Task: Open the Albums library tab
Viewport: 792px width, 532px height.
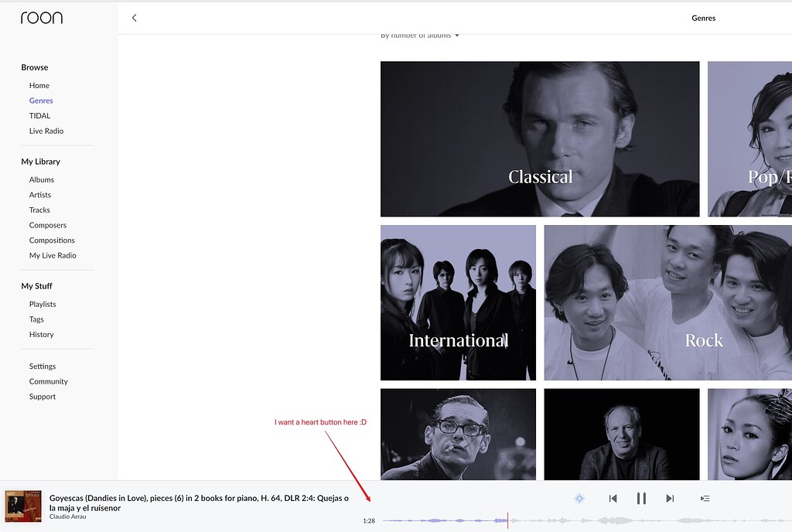Action: point(41,179)
